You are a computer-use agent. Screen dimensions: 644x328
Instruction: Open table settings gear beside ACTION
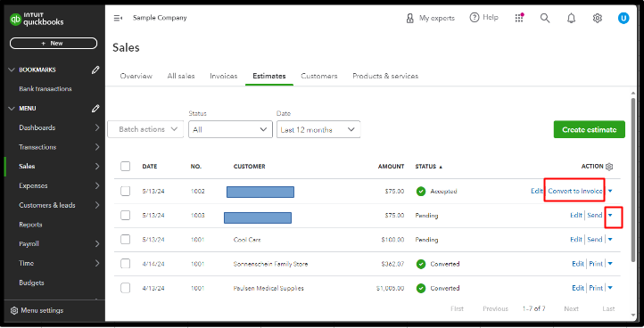609,167
